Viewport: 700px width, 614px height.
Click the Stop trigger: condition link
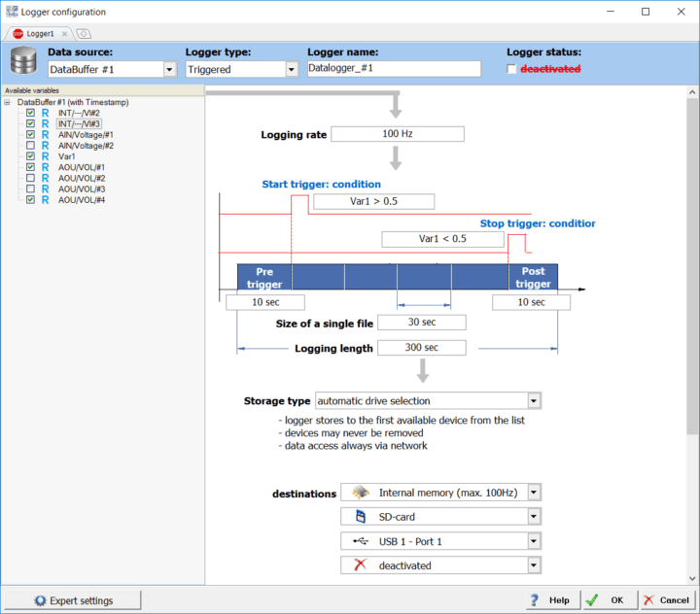pos(538,223)
